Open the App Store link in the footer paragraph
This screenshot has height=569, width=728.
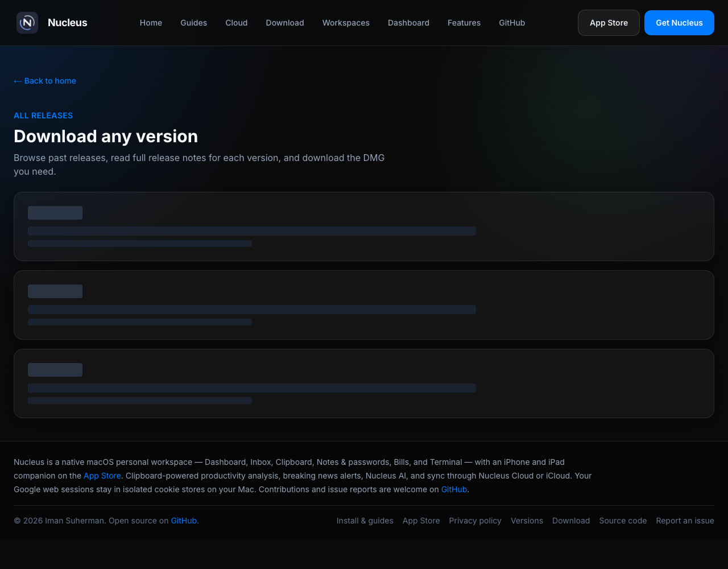click(x=102, y=476)
